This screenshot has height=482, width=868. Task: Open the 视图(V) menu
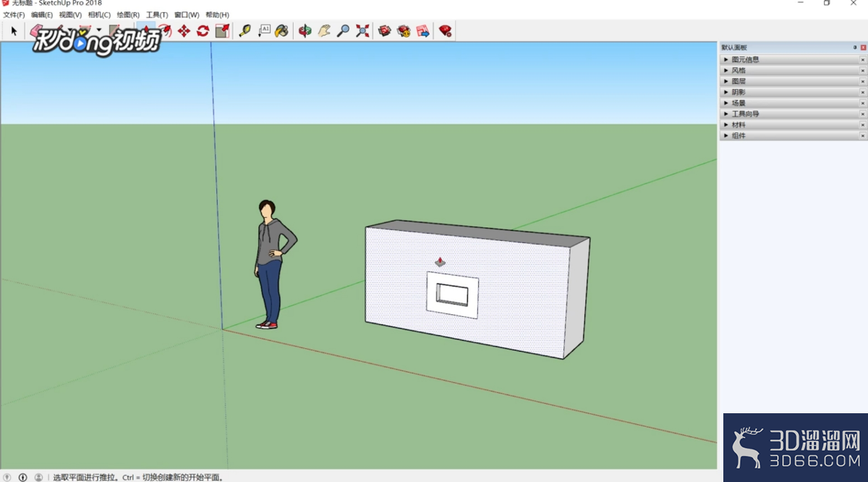coord(70,14)
